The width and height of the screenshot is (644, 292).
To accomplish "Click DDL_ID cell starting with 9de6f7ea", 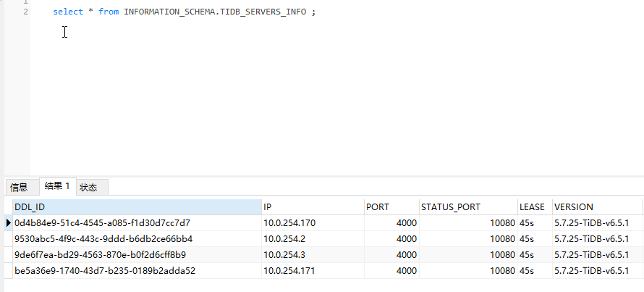I will click(101, 255).
